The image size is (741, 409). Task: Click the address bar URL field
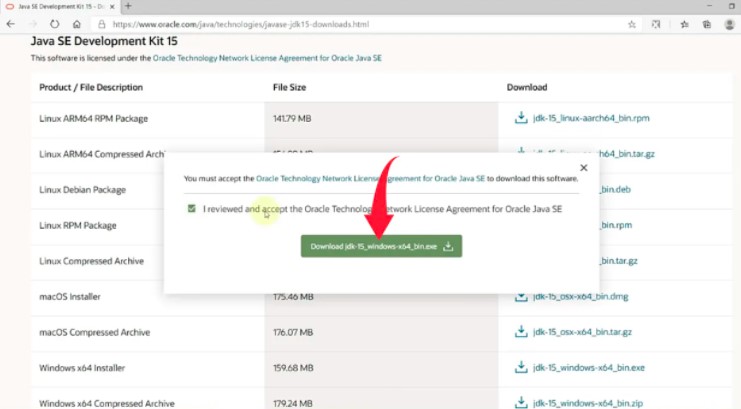click(x=300, y=23)
